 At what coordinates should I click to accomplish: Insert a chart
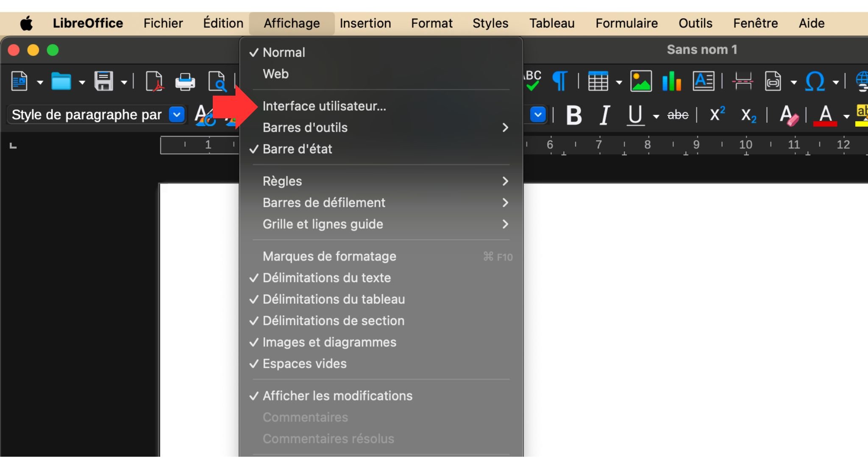[670, 81]
